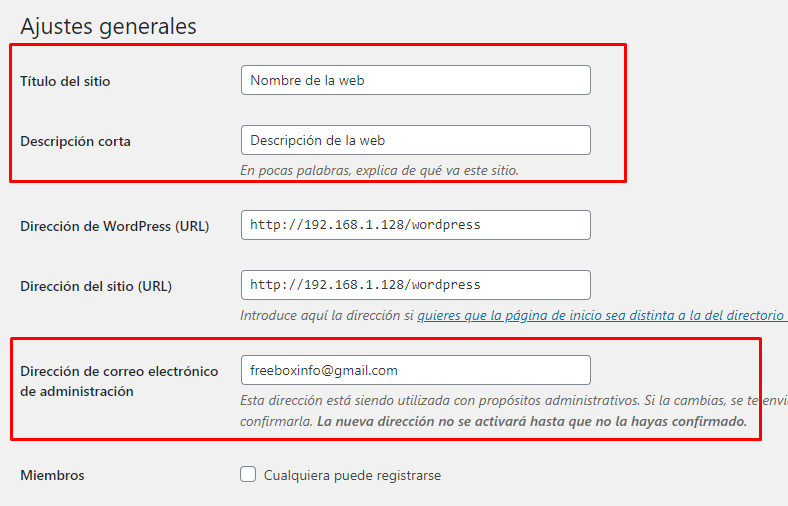Enable the 'Cualquiera puede registrarse' checkbox
This screenshot has width=788, height=506.
(248, 475)
